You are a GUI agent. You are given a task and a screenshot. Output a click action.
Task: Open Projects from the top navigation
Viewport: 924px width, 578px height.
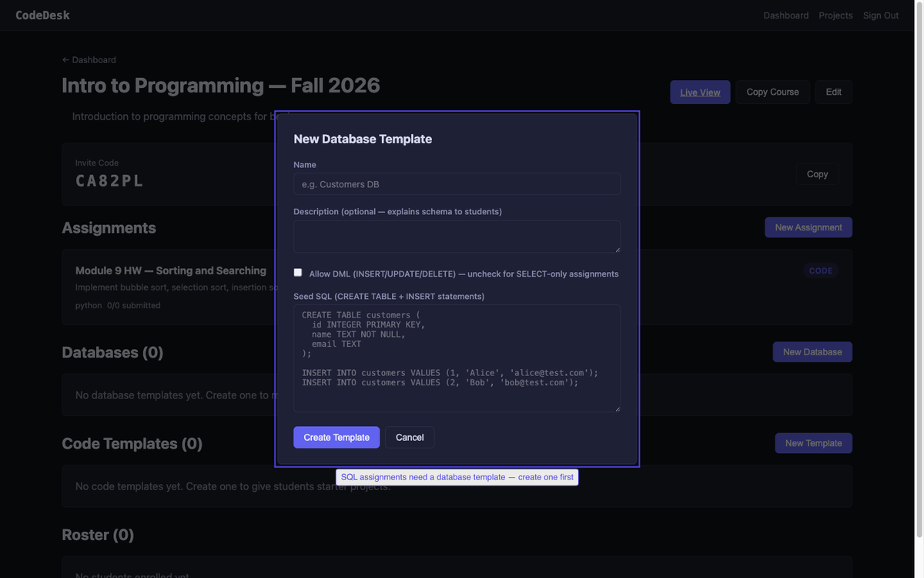pyautogui.click(x=835, y=15)
